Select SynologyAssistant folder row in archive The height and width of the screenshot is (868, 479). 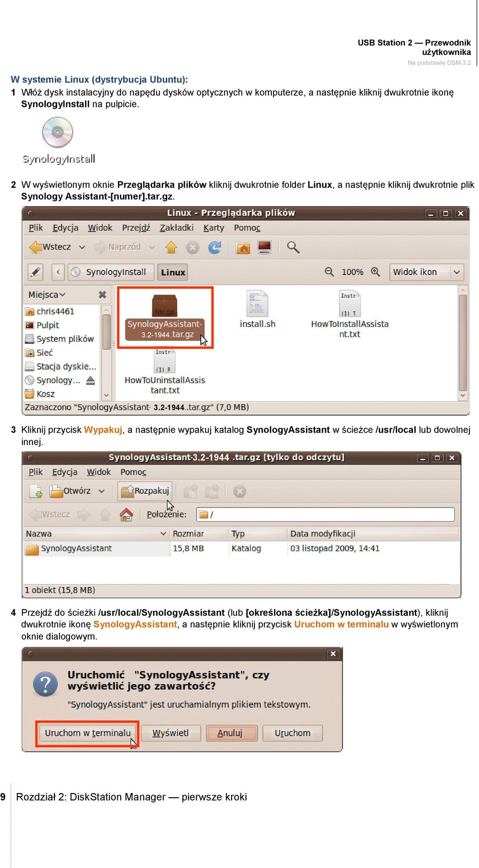pos(241,549)
